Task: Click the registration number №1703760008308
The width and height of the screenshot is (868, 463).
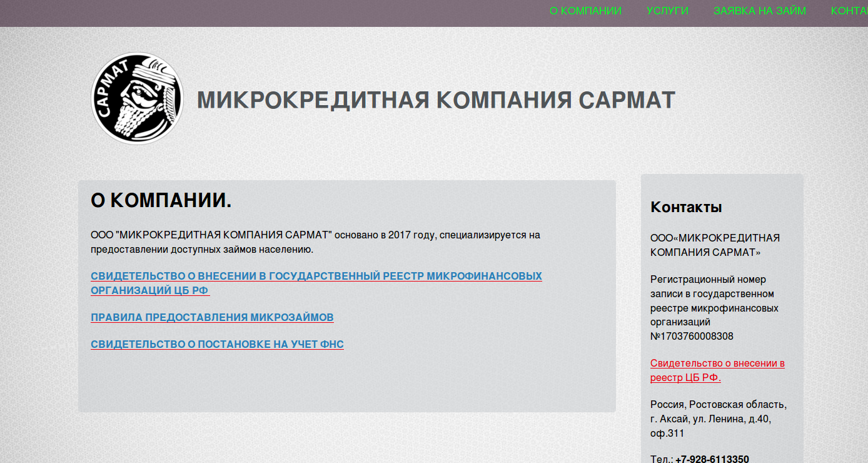Action: tap(692, 336)
